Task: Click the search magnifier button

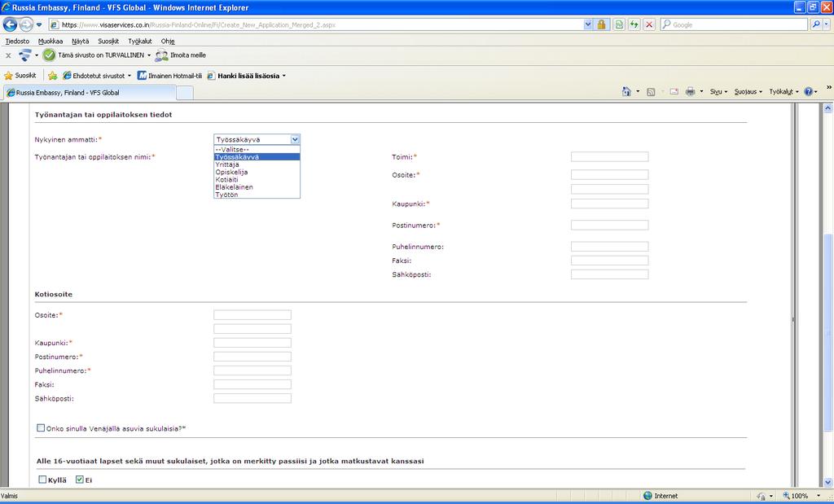Action: (815, 24)
